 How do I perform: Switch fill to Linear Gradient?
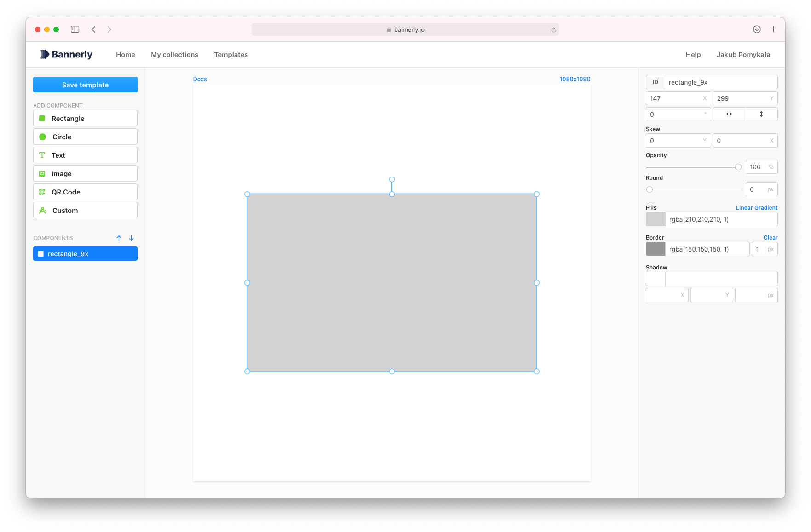[x=757, y=208]
